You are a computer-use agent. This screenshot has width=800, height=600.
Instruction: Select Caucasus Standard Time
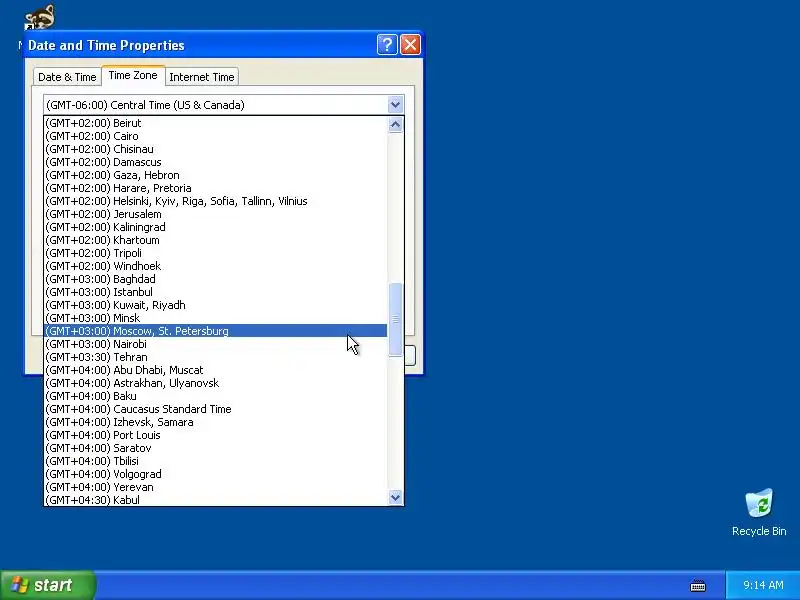click(216, 409)
